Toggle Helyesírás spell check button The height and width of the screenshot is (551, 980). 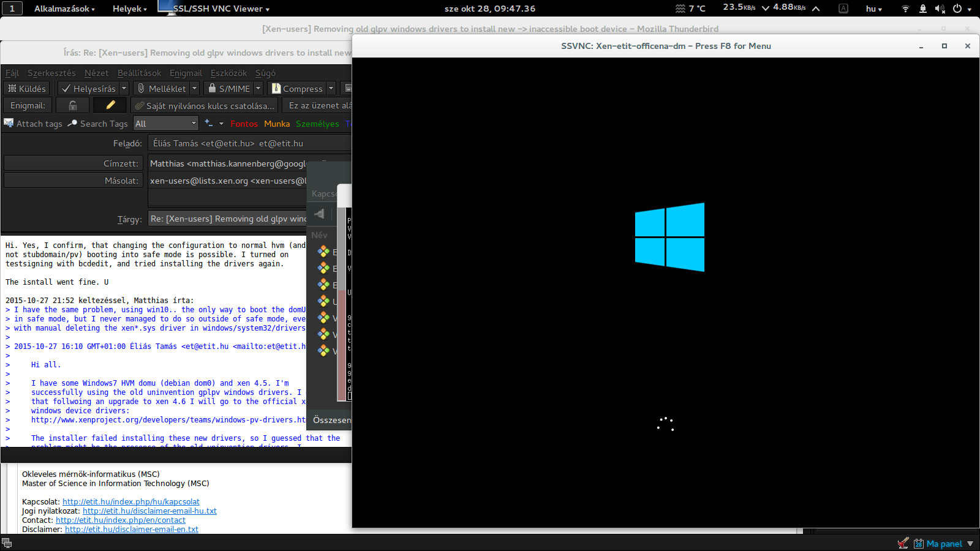coord(89,89)
